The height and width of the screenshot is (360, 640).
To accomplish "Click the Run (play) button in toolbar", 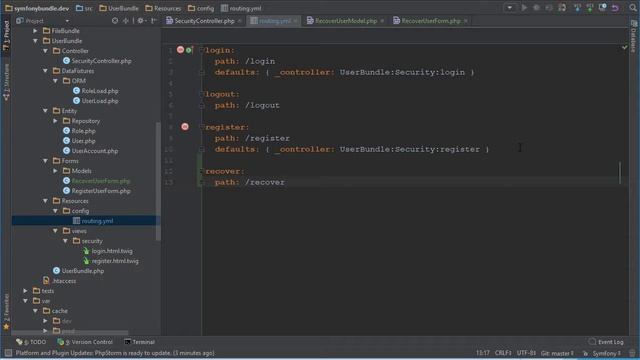I will (x=524, y=7).
